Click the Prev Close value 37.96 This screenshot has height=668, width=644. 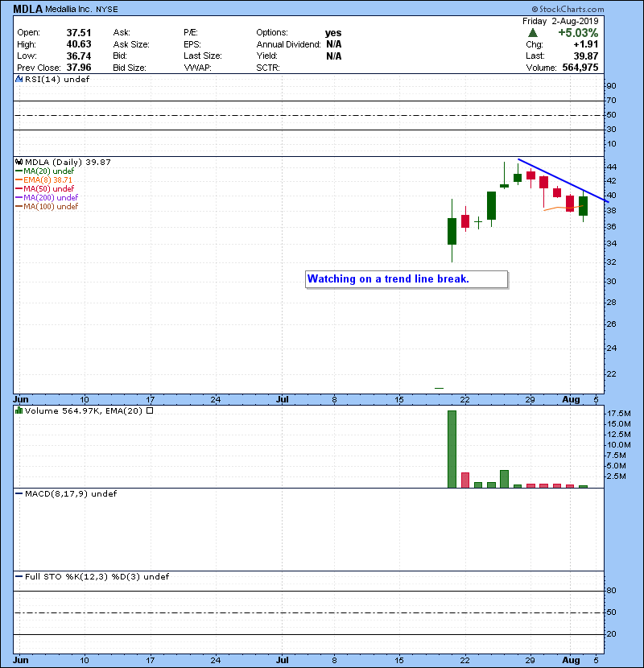pyautogui.click(x=79, y=68)
